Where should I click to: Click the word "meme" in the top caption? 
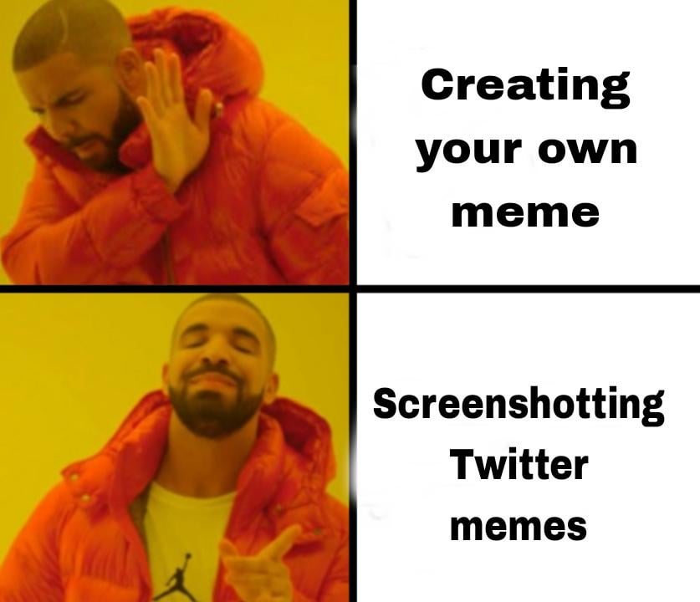[x=525, y=213]
